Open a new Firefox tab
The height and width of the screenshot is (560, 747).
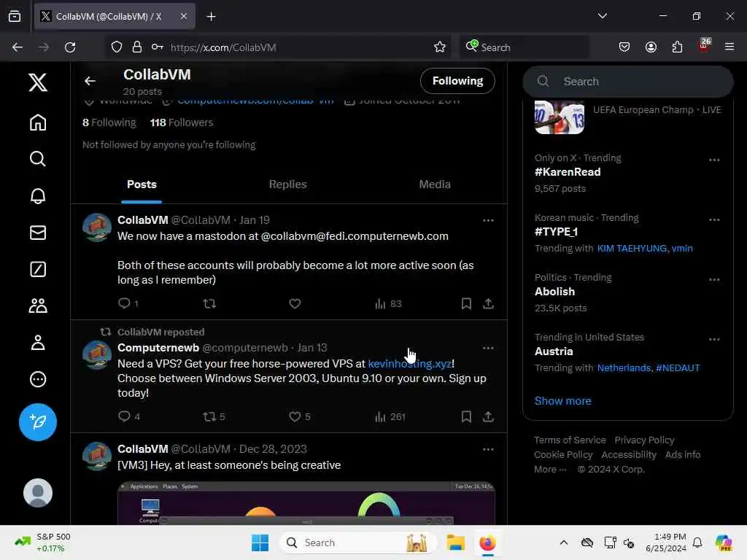click(211, 17)
